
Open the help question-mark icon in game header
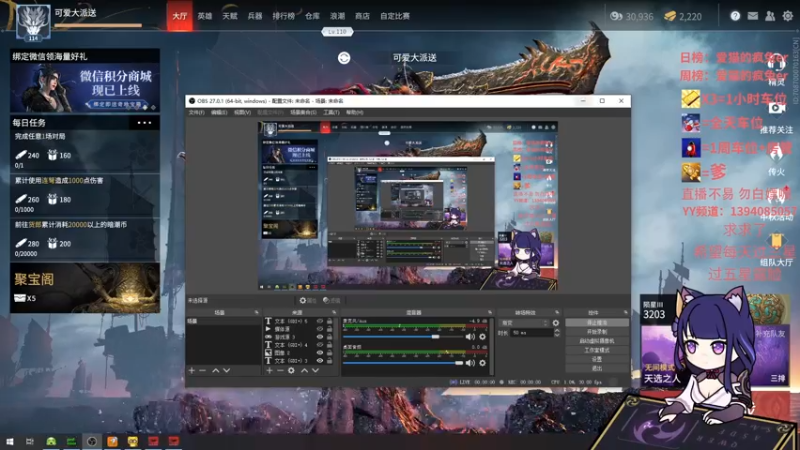tap(735, 16)
